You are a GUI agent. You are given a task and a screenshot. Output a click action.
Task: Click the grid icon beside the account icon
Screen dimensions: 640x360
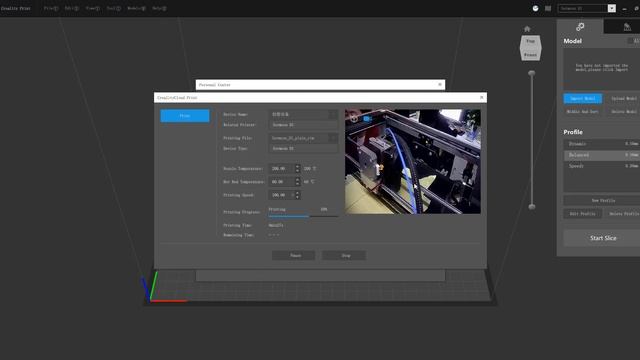pyautogui.click(x=548, y=8)
